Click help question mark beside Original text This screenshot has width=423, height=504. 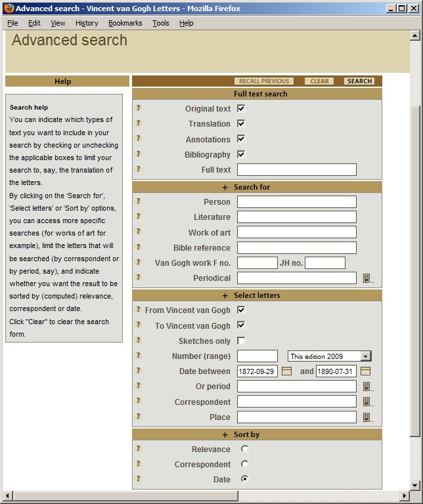pos(139,108)
